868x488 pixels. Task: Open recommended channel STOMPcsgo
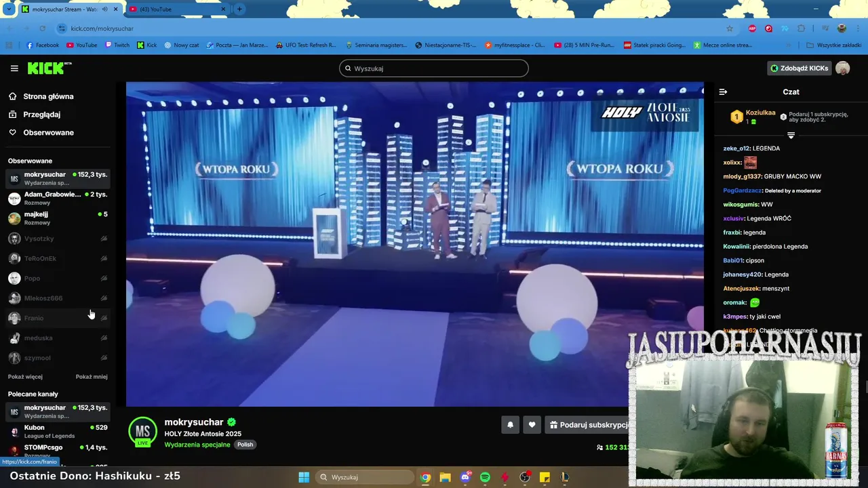pyautogui.click(x=58, y=451)
